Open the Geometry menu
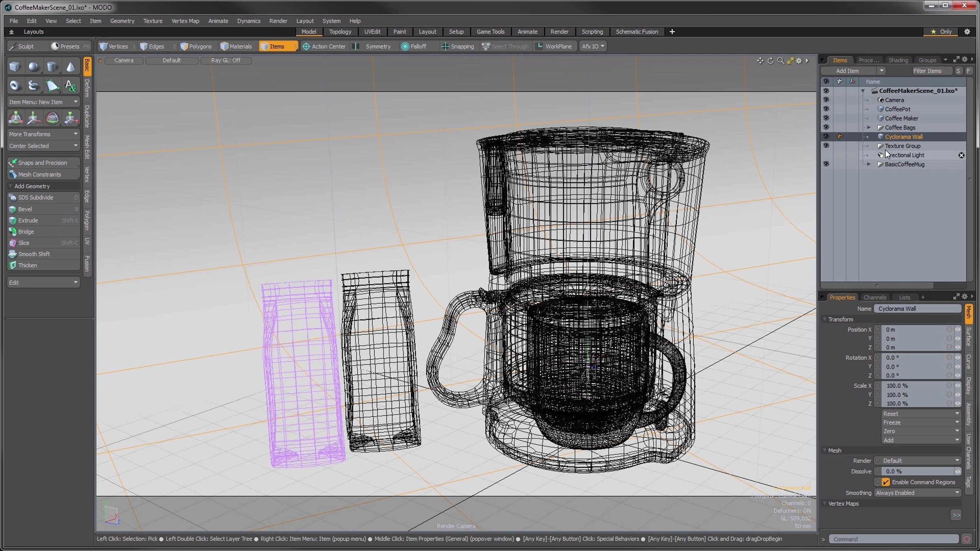Screen dimensions: 980x551 122,21
